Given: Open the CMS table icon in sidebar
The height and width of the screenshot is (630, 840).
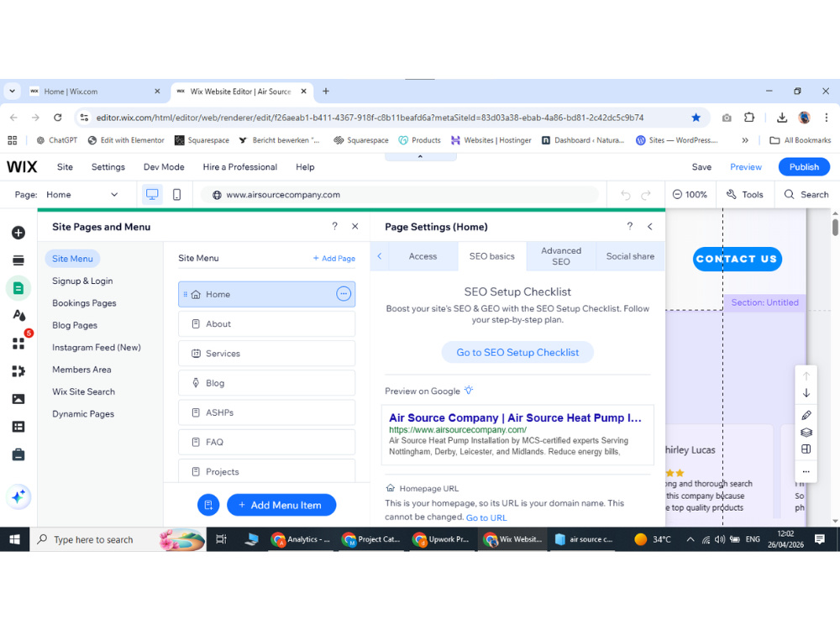Looking at the screenshot, I should click(18, 427).
